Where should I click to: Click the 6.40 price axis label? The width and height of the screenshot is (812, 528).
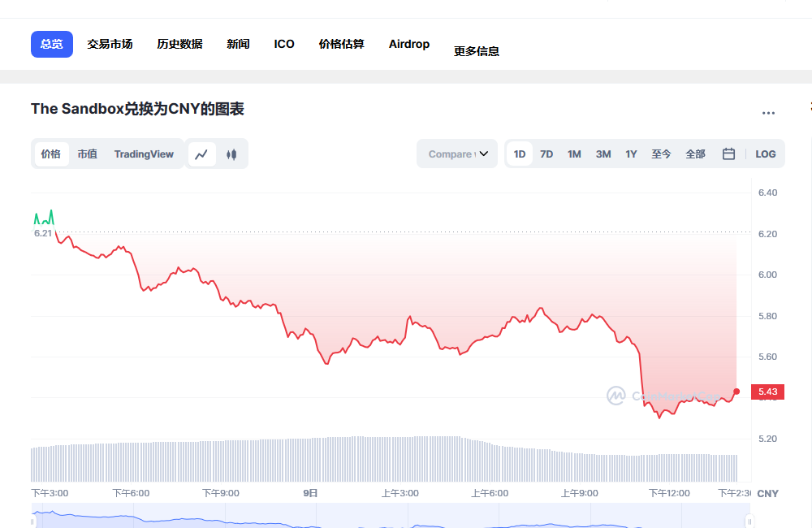pyautogui.click(x=767, y=193)
